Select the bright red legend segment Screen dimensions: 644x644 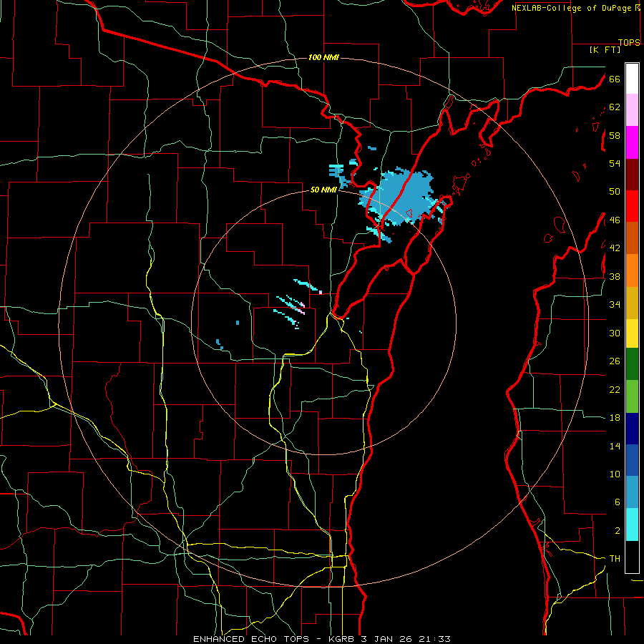pyautogui.click(x=632, y=206)
